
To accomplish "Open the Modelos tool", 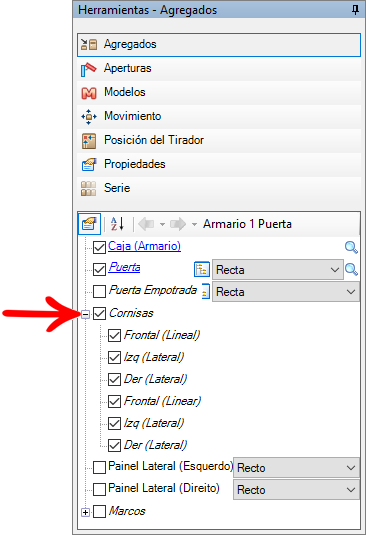I will coord(219,92).
